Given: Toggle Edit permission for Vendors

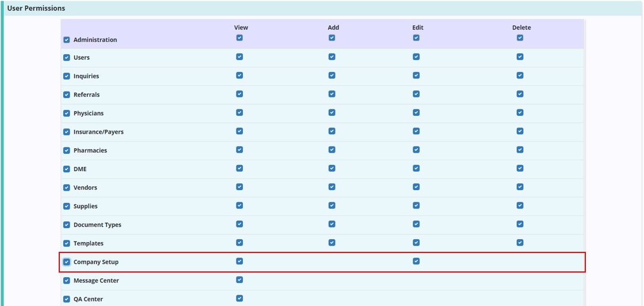Looking at the screenshot, I should point(416,187).
